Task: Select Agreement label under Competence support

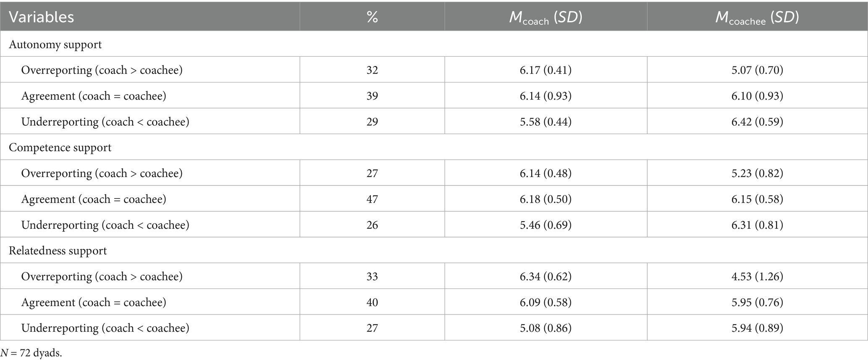Action: [94, 199]
